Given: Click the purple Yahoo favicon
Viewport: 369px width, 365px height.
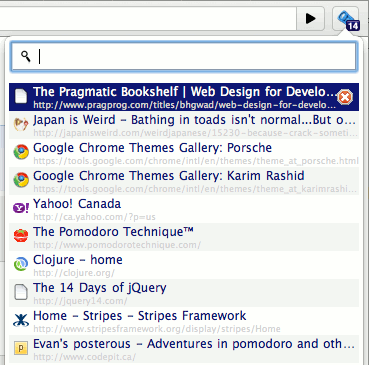Looking at the screenshot, I should coord(21,208).
